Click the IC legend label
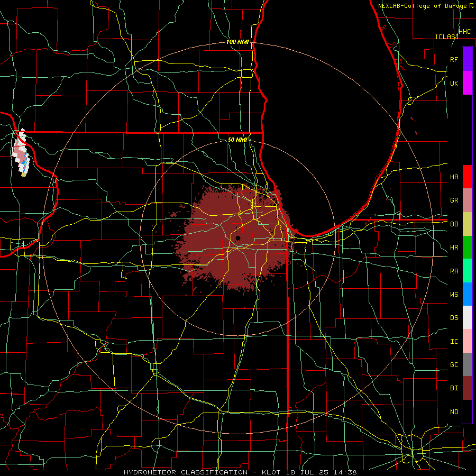 454,341
